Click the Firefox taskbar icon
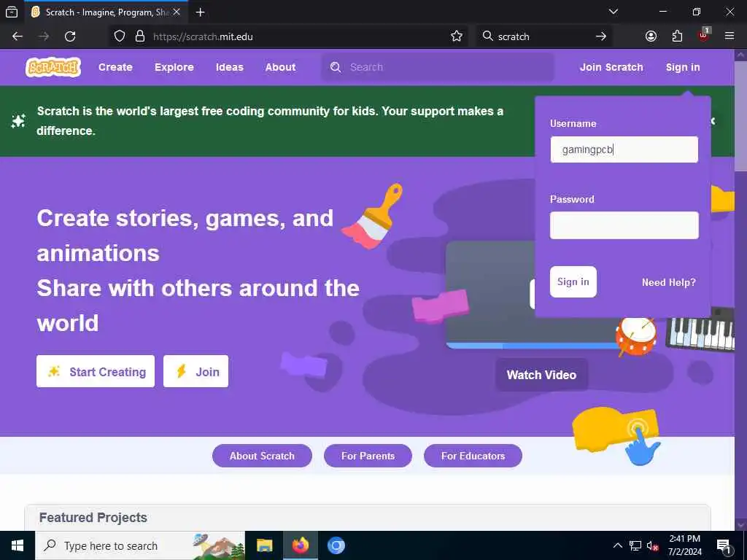 point(300,545)
